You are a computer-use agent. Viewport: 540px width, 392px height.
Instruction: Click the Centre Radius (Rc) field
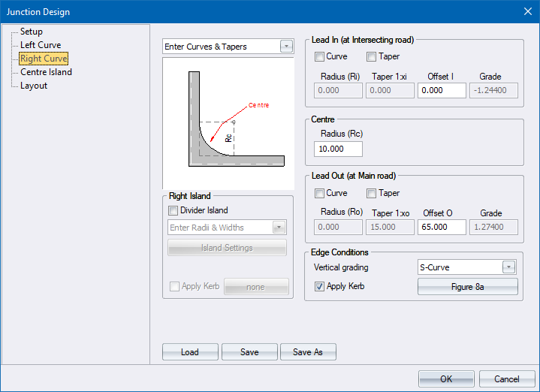338,149
